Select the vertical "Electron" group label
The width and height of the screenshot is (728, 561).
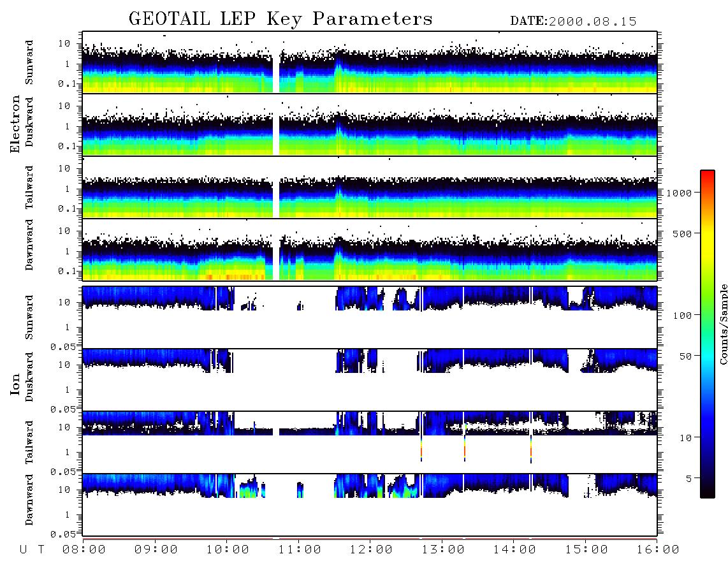(x=15, y=124)
